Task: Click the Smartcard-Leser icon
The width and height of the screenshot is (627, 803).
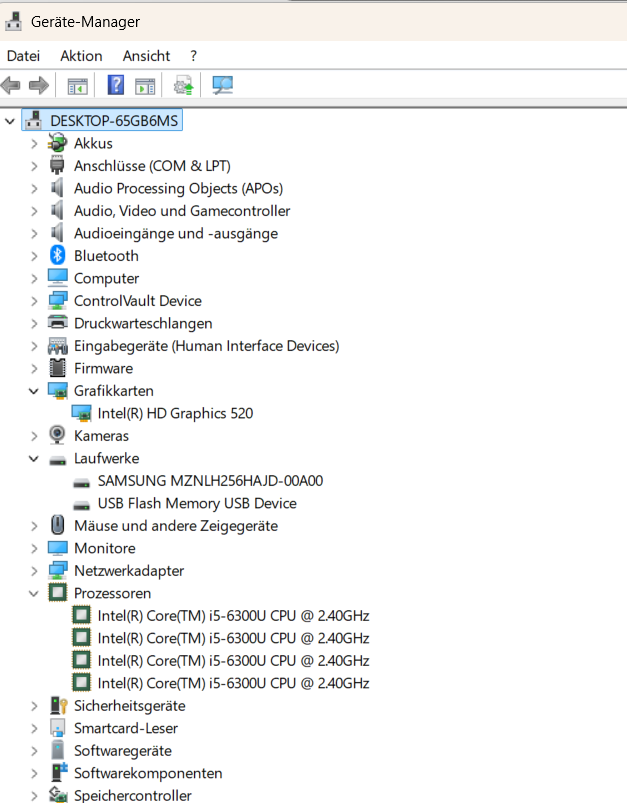Action: pos(57,728)
